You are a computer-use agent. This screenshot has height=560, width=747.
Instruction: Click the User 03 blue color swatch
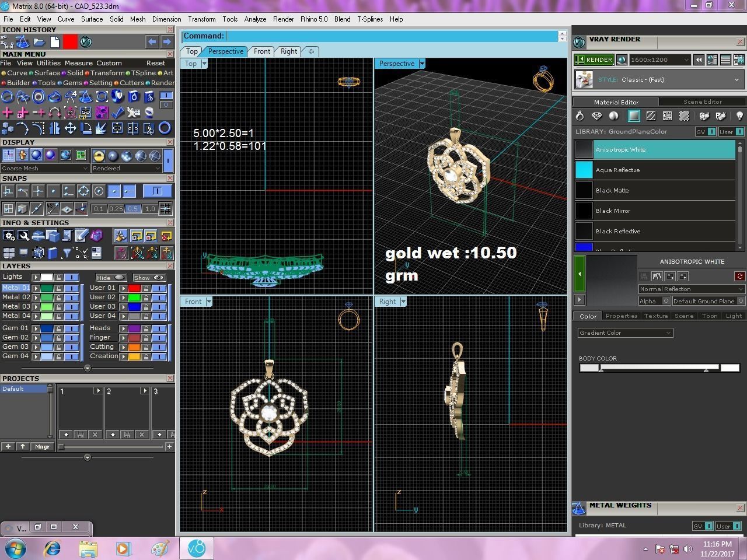tap(134, 307)
